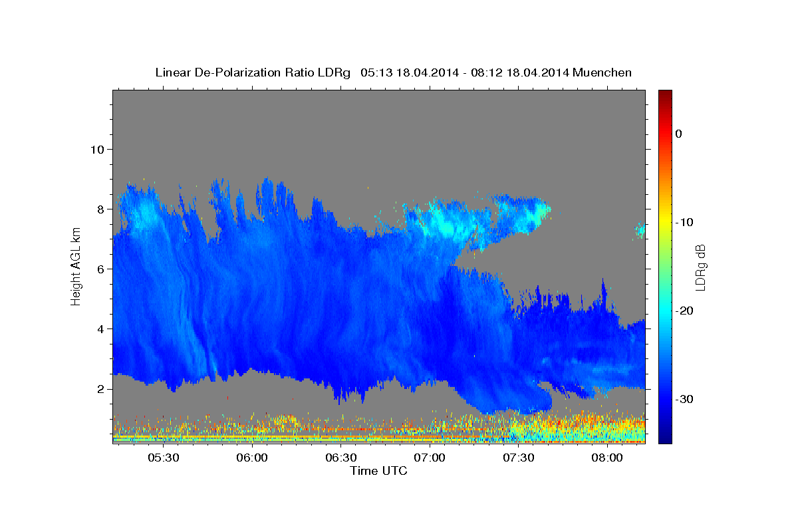Viewport: 798px width, 532px height.
Task: Click the height tick label 8
Action: 100,209
